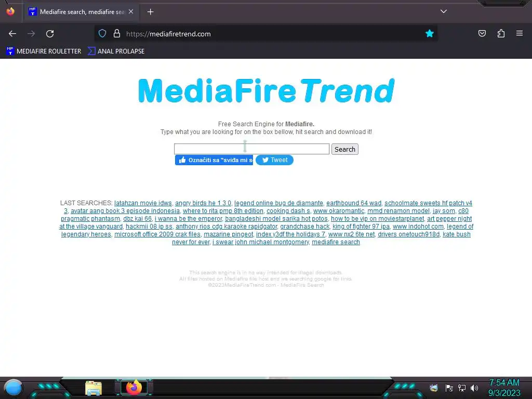Screen dimensions: 532x399
Task: Open 'where to rita pmp 8th edition' link
Action: [223, 211]
